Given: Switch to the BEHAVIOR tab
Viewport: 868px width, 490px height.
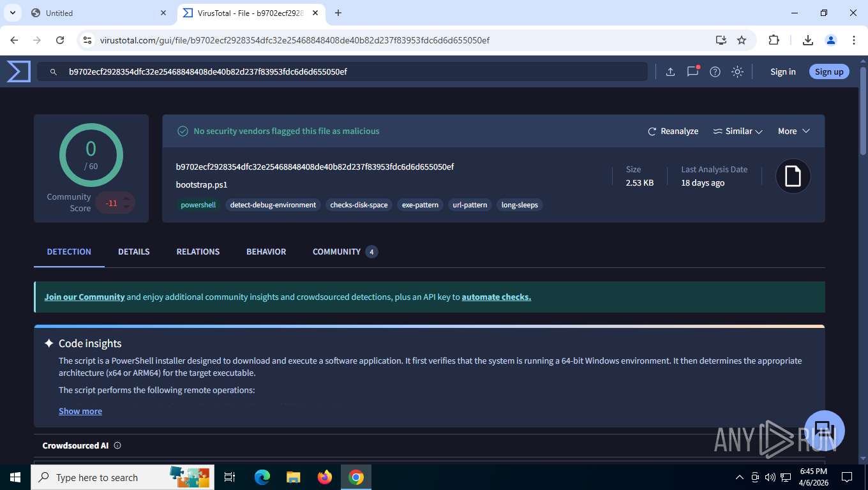Looking at the screenshot, I should [x=266, y=251].
